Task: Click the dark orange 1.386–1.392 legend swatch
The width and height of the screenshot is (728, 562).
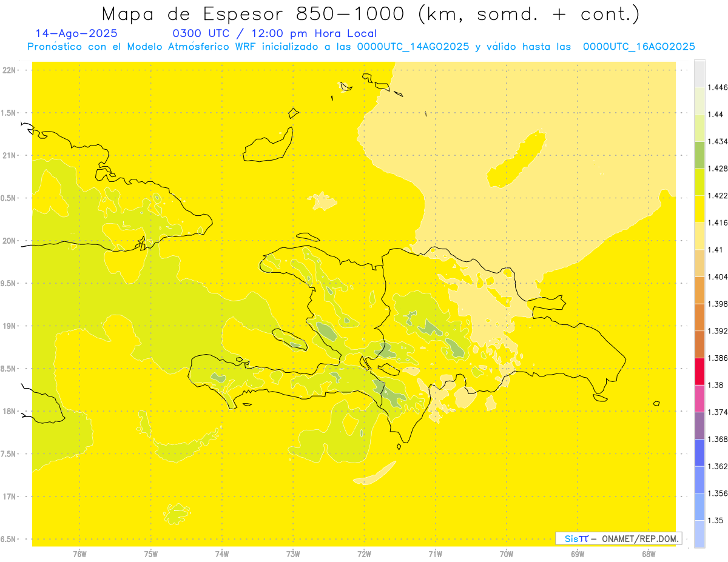Action: [x=699, y=344]
